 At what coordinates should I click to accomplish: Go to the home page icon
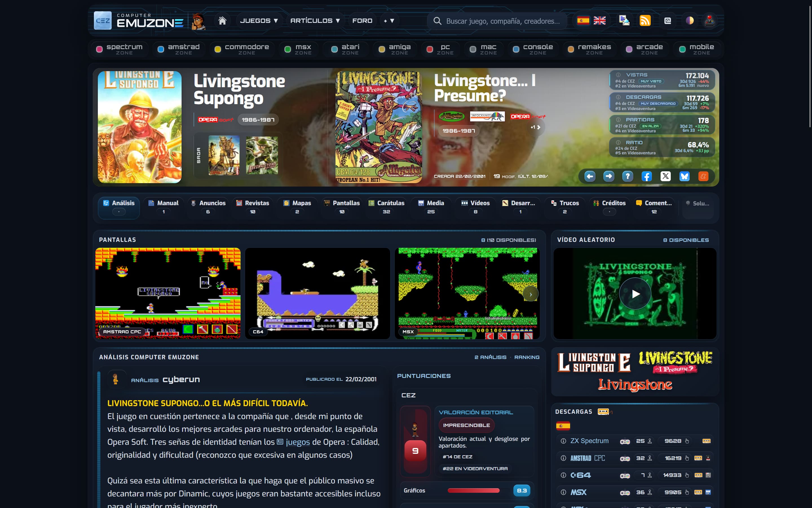(222, 21)
